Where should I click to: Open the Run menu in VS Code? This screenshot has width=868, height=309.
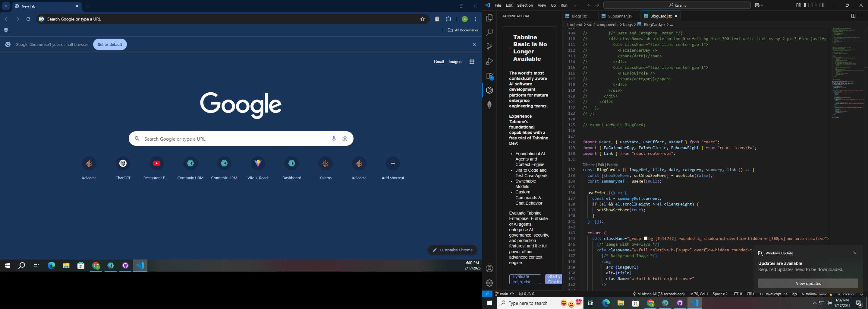pyautogui.click(x=564, y=5)
